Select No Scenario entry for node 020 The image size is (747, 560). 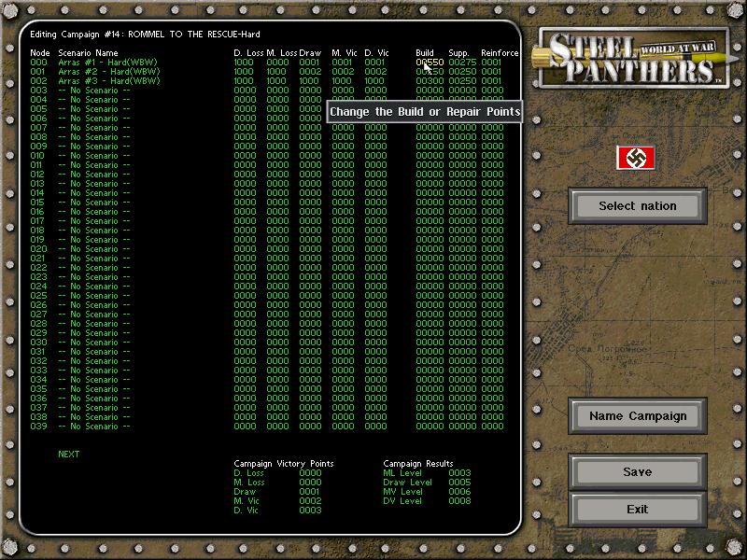pos(94,249)
